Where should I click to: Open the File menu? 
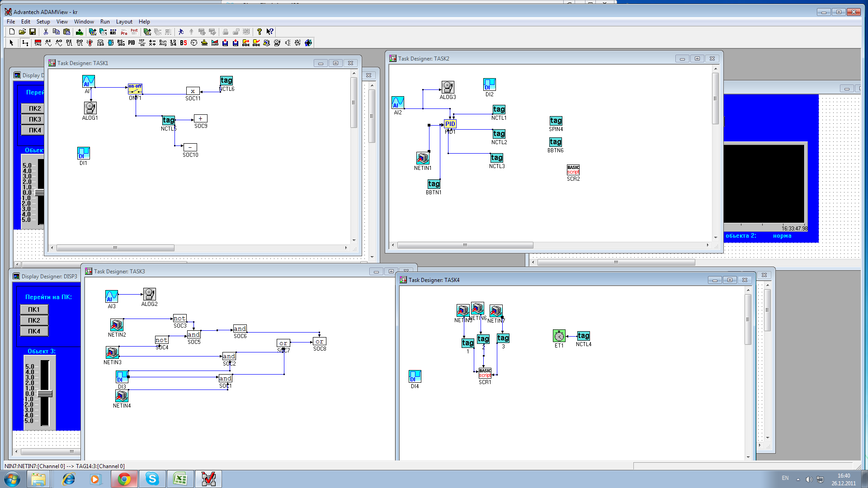coord(11,22)
